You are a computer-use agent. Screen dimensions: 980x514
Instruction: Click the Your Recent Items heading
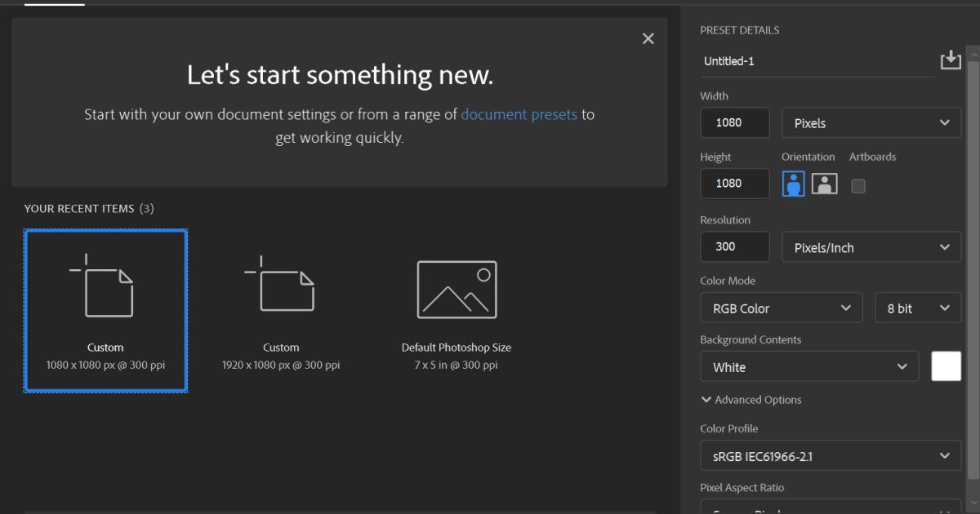click(89, 209)
